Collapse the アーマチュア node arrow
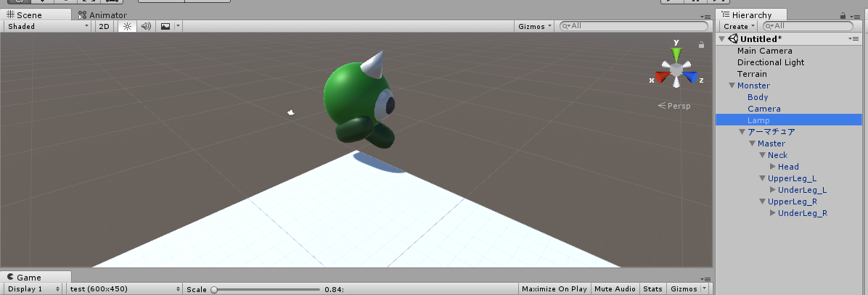868x295 pixels. (x=742, y=132)
